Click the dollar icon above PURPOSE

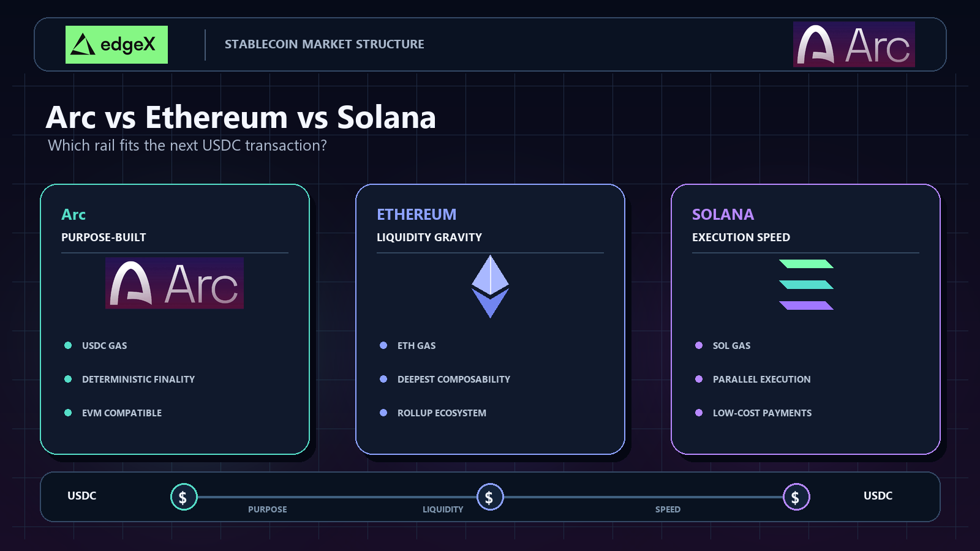(x=184, y=497)
